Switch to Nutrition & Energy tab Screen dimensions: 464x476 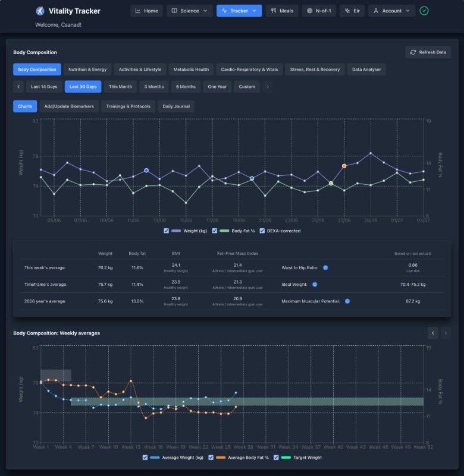87,69
